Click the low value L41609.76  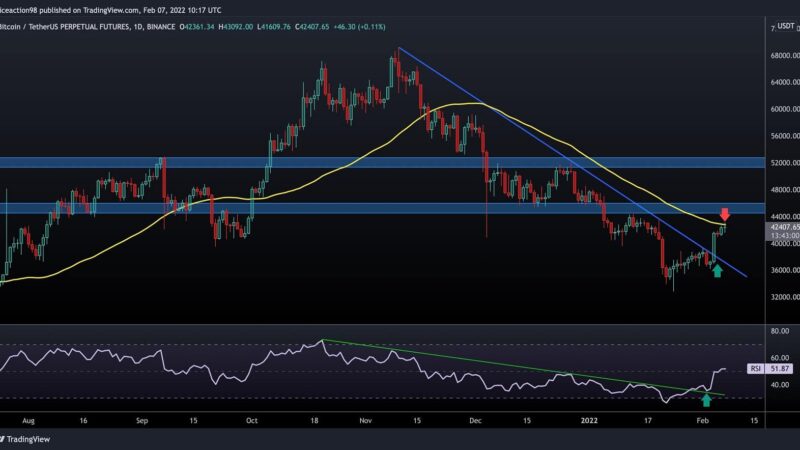tap(273, 27)
